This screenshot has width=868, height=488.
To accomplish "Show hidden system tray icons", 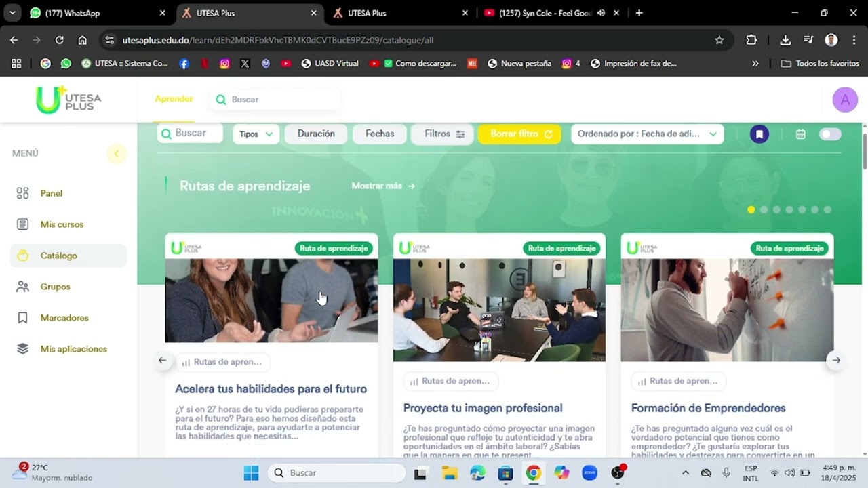I will (686, 473).
